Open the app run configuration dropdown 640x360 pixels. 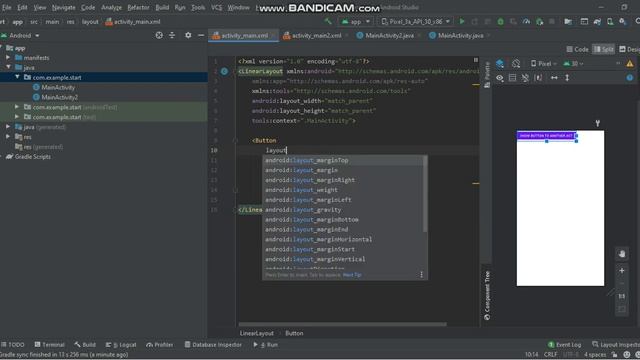click(356, 22)
